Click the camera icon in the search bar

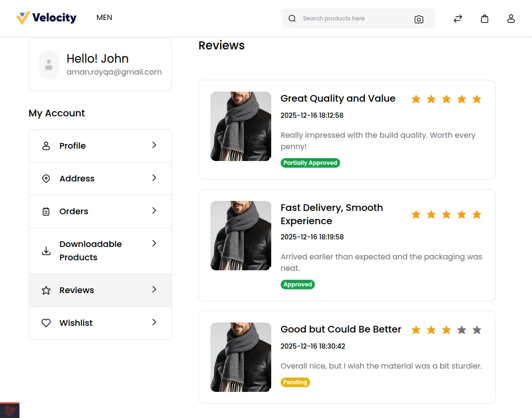coord(418,19)
